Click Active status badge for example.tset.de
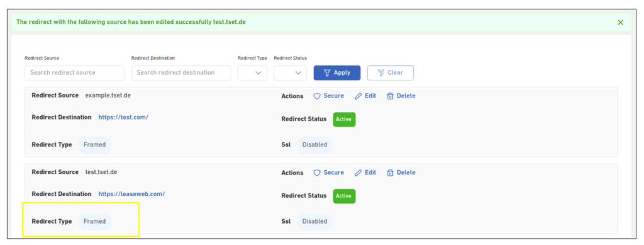Image resolution: width=644 pixels, height=245 pixels. tap(344, 119)
